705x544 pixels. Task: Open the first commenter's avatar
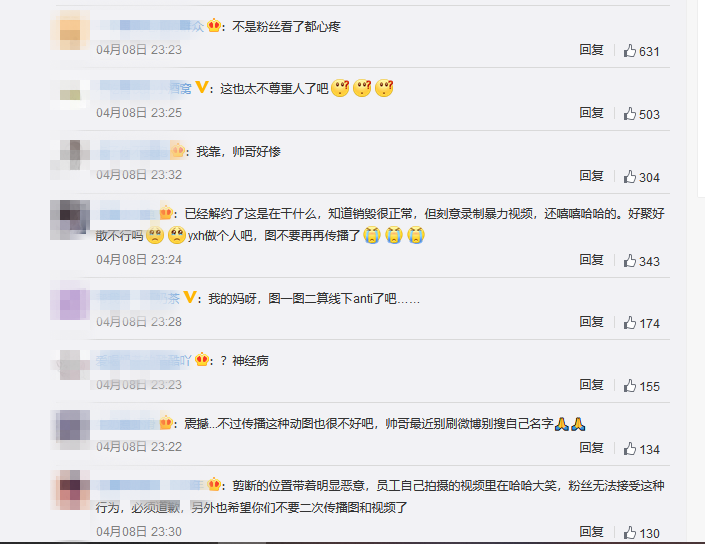tap(70, 30)
